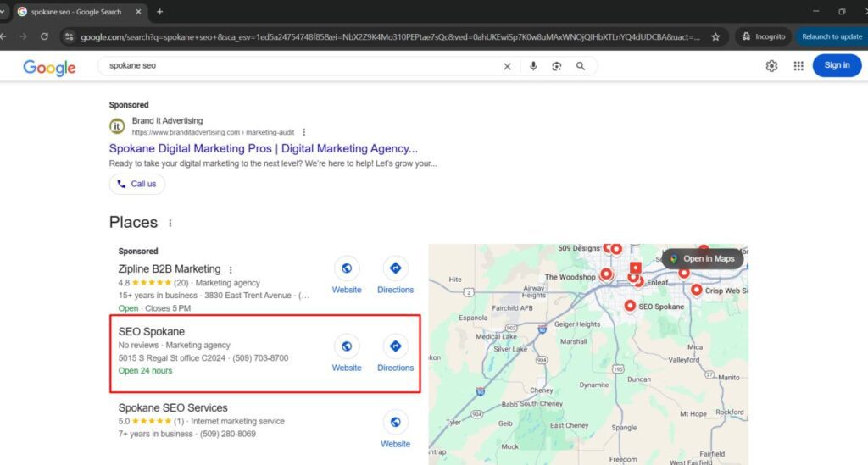
Task: Open Google settings gear
Action: (771, 66)
